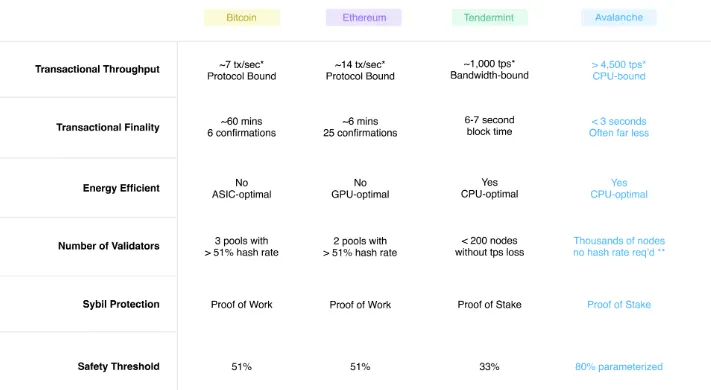Click Ethereum's '~6 mins 25 confirmations' cell
The height and width of the screenshot is (390, 711).
[x=360, y=127]
